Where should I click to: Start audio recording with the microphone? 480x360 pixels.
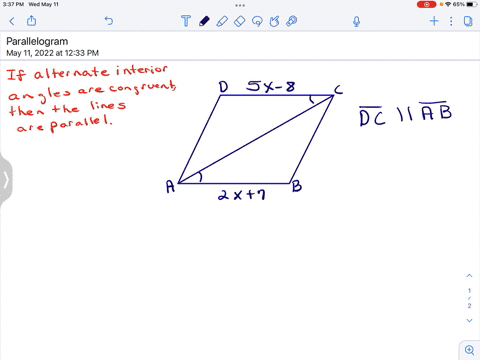[356, 22]
